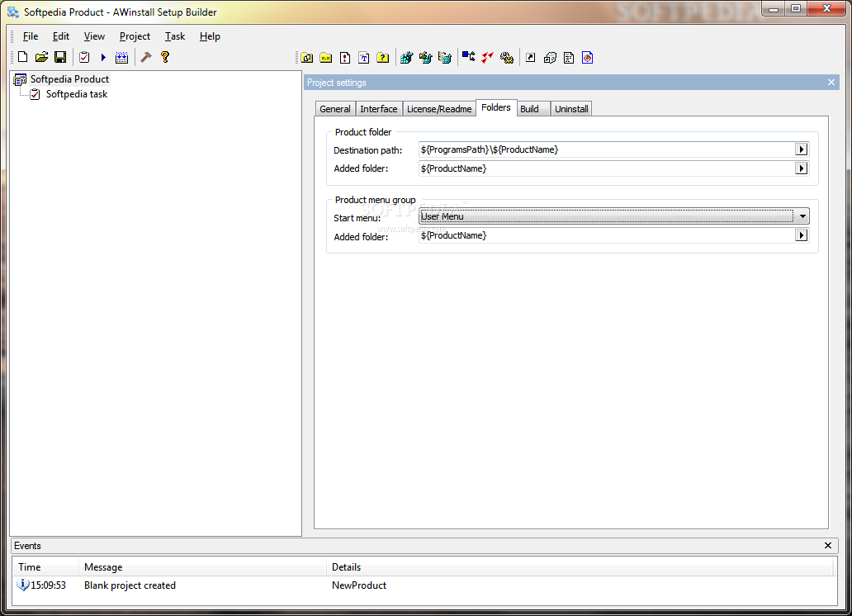Click the stacked boxes icon next to shortcut
This screenshot has width=852, height=616.
pos(550,57)
